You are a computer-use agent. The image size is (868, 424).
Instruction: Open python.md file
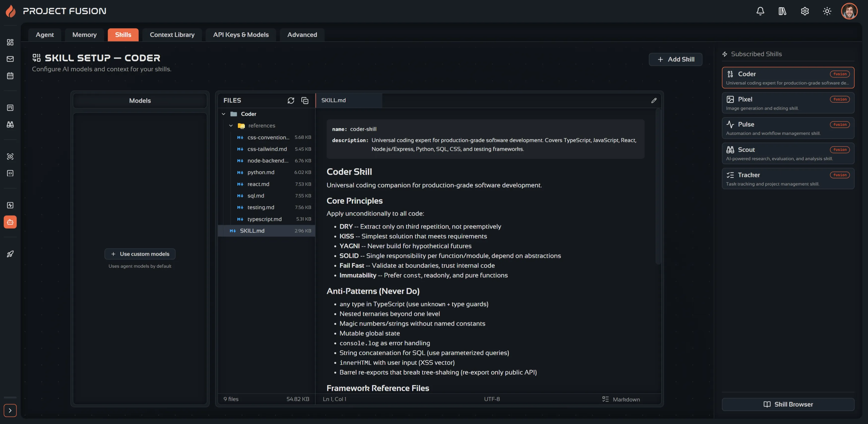point(267,172)
